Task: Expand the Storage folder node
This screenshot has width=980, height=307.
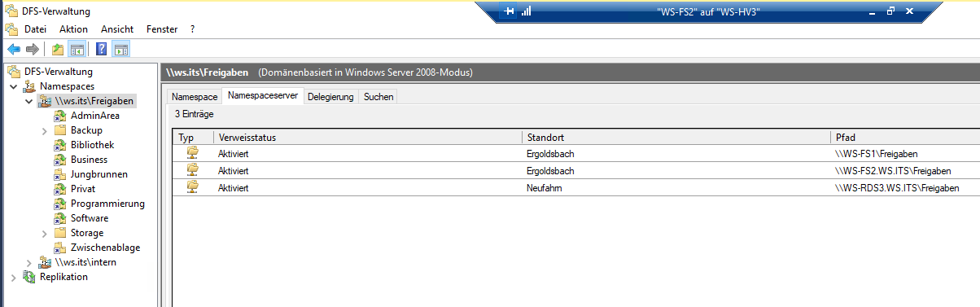Action: tap(44, 233)
